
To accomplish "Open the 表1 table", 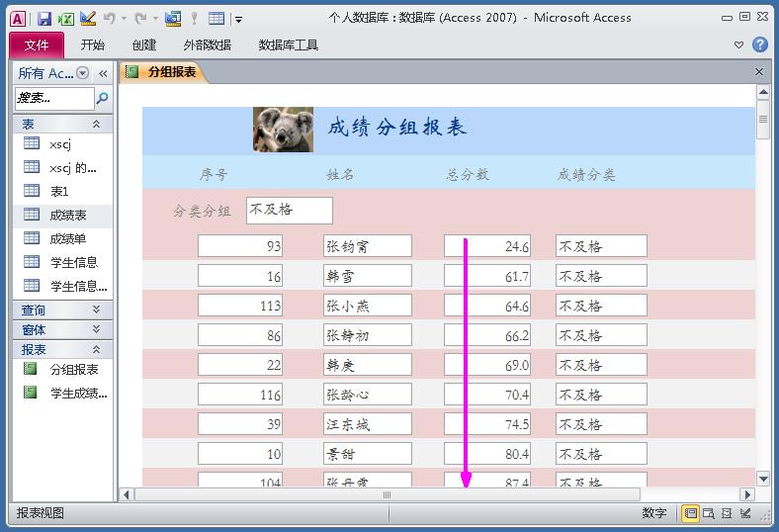I will click(63, 191).
